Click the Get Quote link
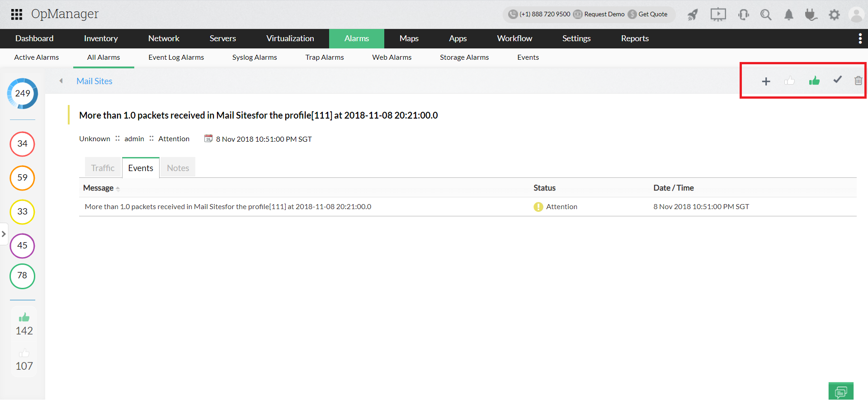 653,14
